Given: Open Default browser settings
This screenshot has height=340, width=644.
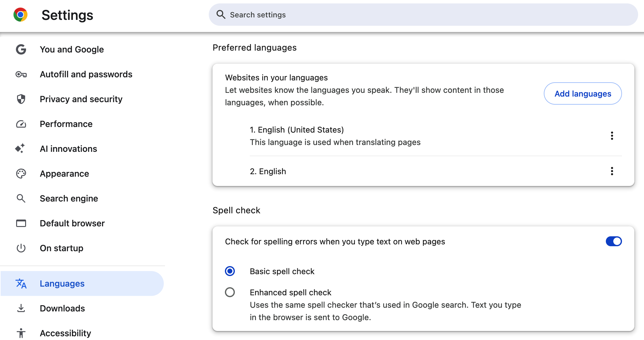Looking at the screenshot, I should [x=82, y=223].
